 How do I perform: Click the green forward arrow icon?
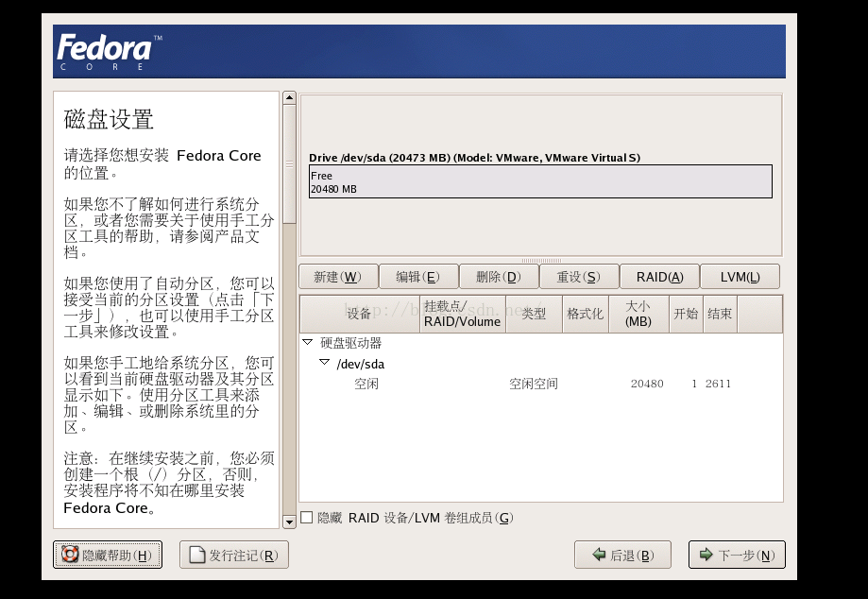click(x=706, y=555)
